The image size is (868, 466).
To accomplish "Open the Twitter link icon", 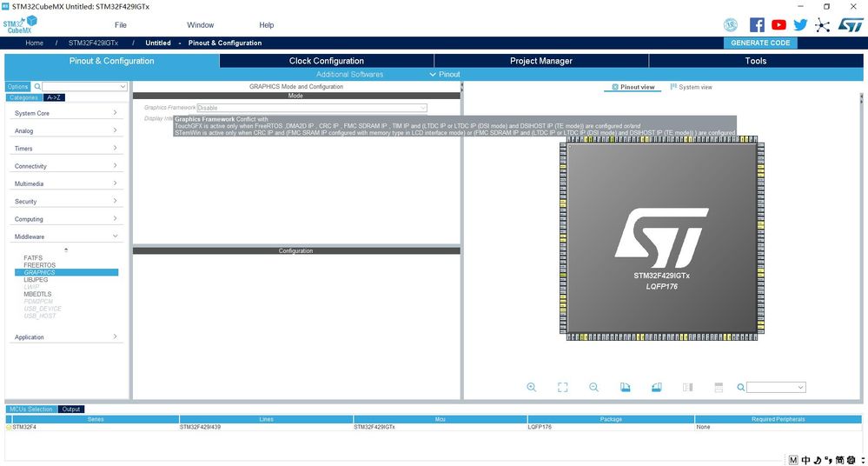I will click(800, 25).
